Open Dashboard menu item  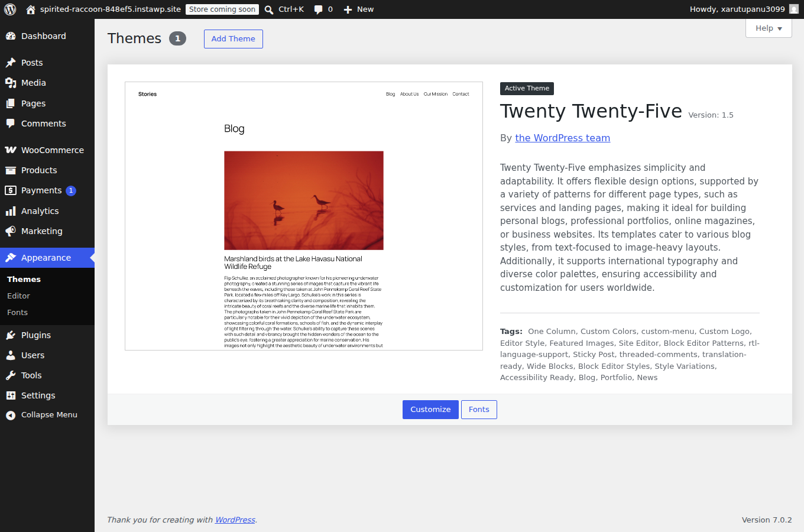point(47,36)
